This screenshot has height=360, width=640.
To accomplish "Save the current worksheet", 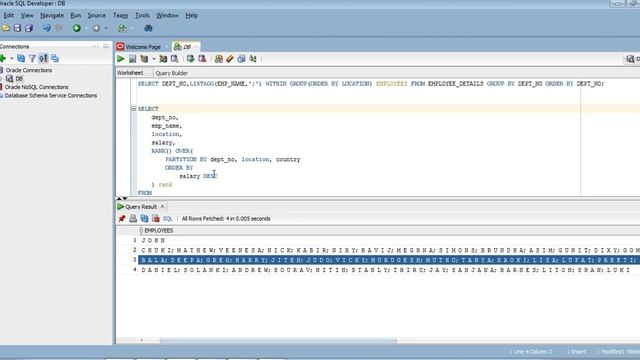I will pos(17,28).
